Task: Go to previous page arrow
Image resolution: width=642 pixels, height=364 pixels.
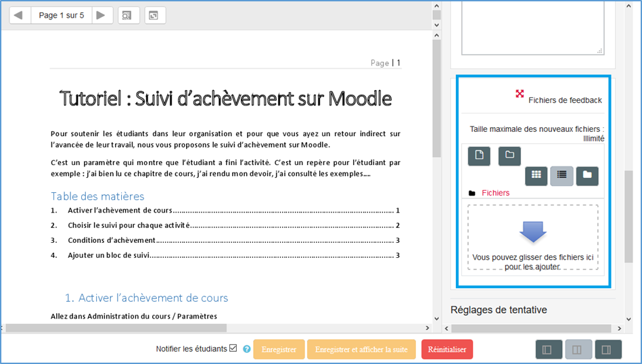Action: 19,16
